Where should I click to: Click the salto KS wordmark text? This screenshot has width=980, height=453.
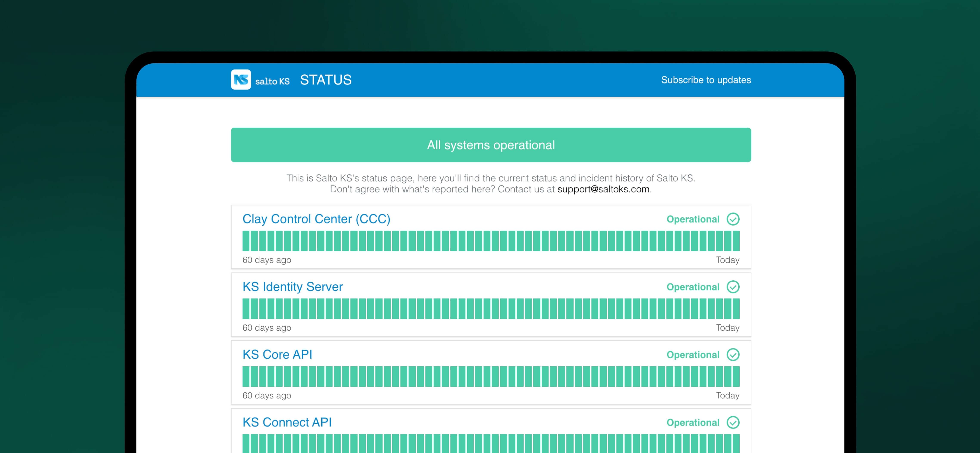[272, 81]
